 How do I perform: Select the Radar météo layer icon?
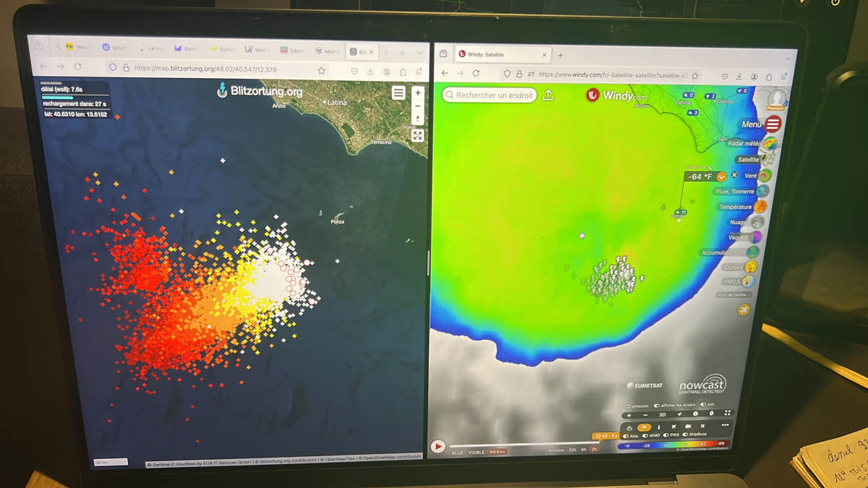click(x=772, y=144)
